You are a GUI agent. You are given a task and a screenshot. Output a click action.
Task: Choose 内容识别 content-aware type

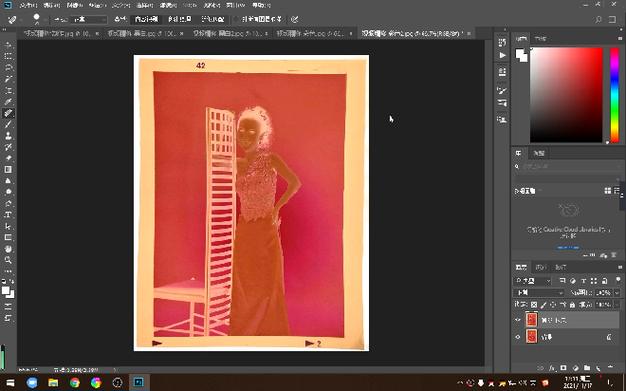[146, 19]
